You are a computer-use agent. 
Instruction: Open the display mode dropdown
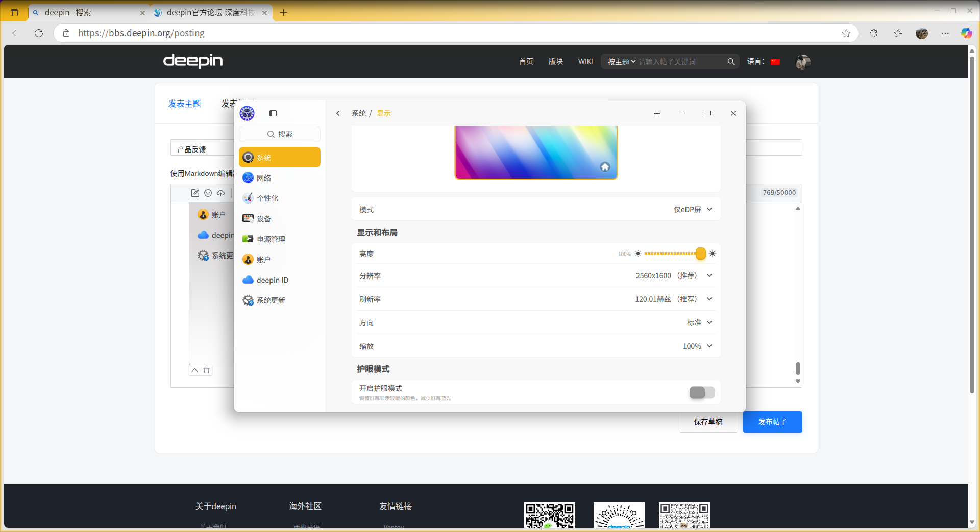pos(693,209)
